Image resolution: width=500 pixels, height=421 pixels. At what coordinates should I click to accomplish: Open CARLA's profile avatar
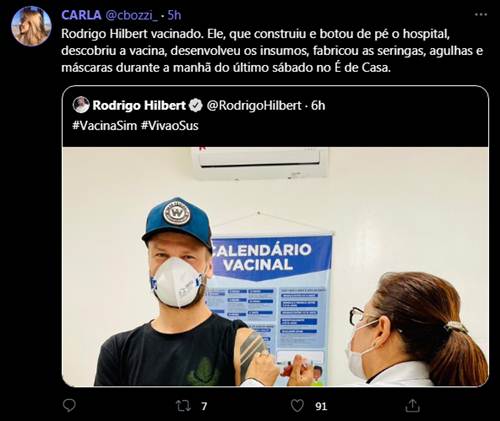tap(31, 26)
